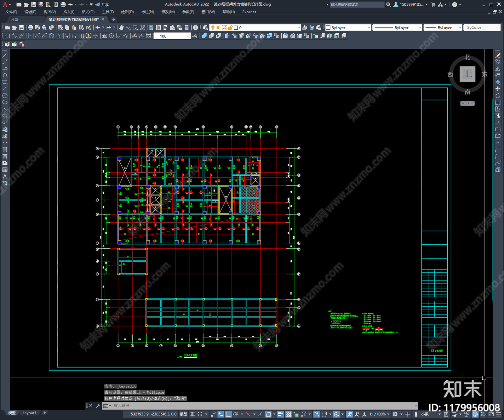Click the 模型 button in status bar
The width and height of the screenshot is (504, 420).
tap(183, 414)
